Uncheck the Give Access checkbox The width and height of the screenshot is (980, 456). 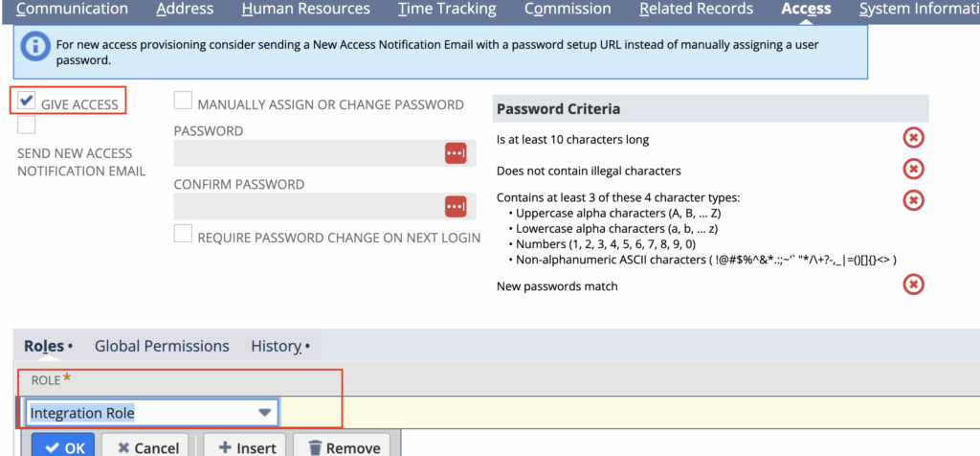pos(27,100)
